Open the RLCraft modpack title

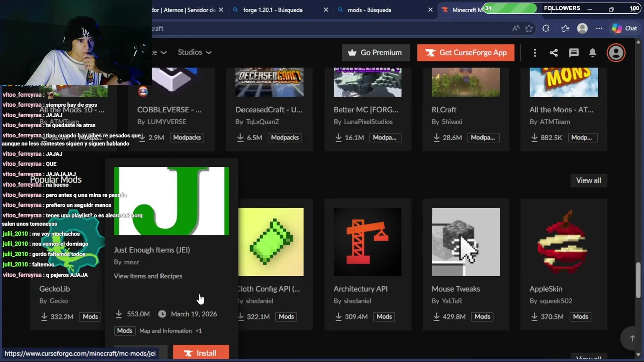click(444, 109)
